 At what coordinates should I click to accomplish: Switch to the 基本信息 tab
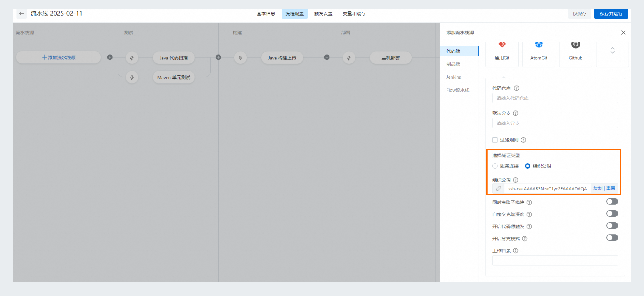click(266, 14)
